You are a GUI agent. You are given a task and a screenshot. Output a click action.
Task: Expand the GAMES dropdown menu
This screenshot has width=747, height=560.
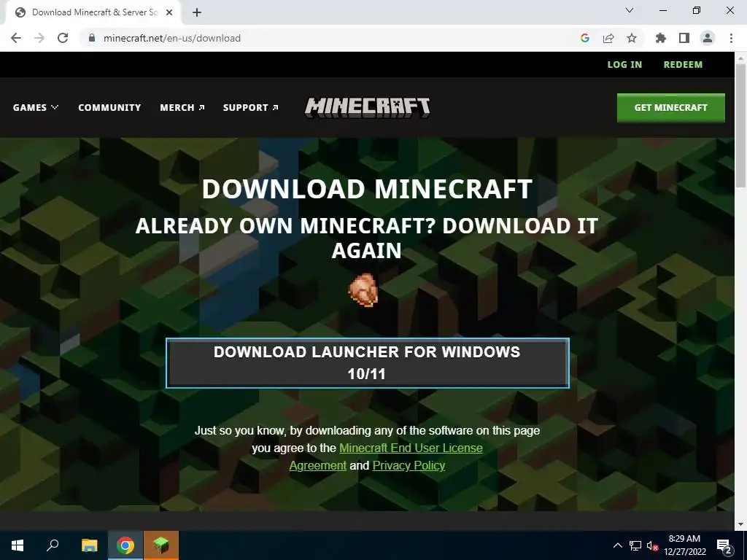[x=35, y=108]
